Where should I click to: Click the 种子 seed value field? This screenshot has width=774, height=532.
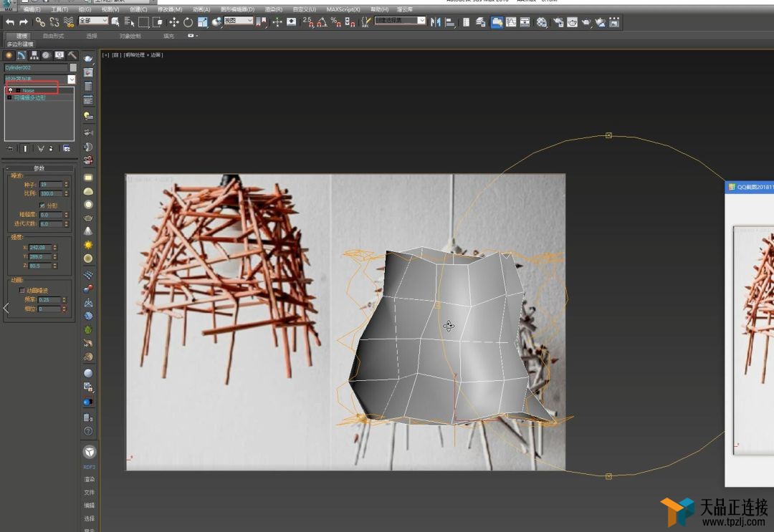tap(51, 185)
